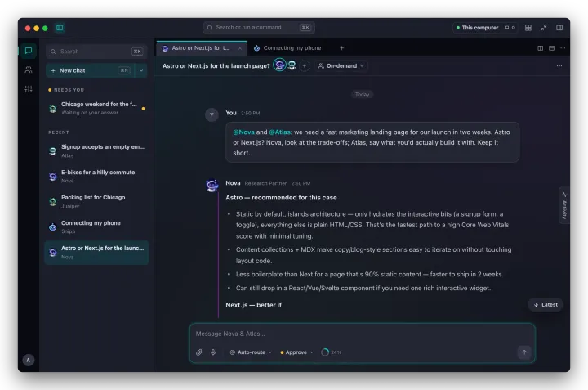Viewport: 588px width, 390px height.
Task: Click the Nova sender name
Action: 233,183
